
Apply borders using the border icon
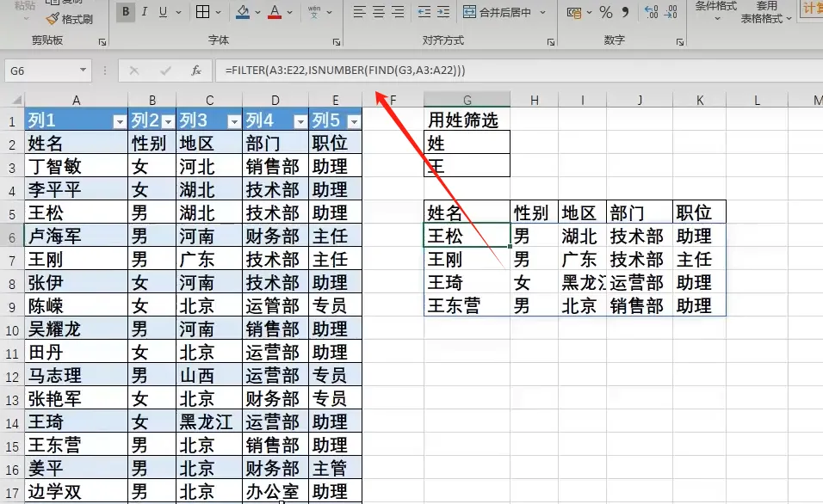coord(202,11)
